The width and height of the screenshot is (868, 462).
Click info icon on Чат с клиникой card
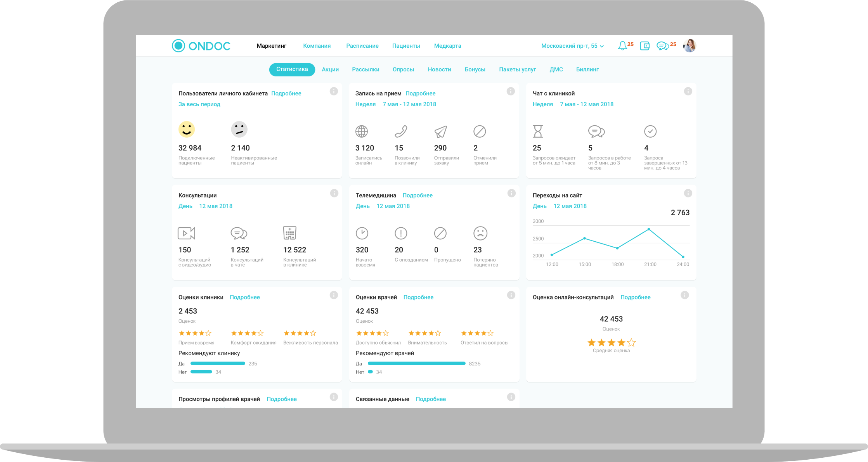click(x=688, y=92)
